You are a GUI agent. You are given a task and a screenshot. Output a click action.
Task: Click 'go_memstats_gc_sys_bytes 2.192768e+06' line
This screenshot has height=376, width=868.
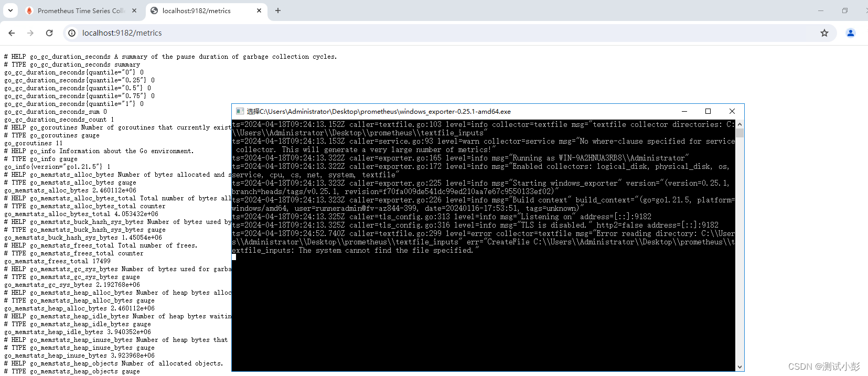(x=72, y=285)
